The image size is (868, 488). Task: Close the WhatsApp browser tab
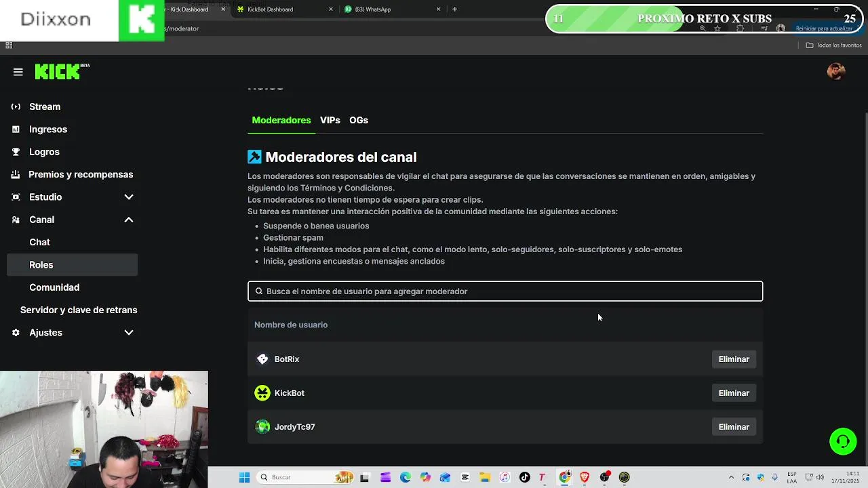tap(438, 9)
